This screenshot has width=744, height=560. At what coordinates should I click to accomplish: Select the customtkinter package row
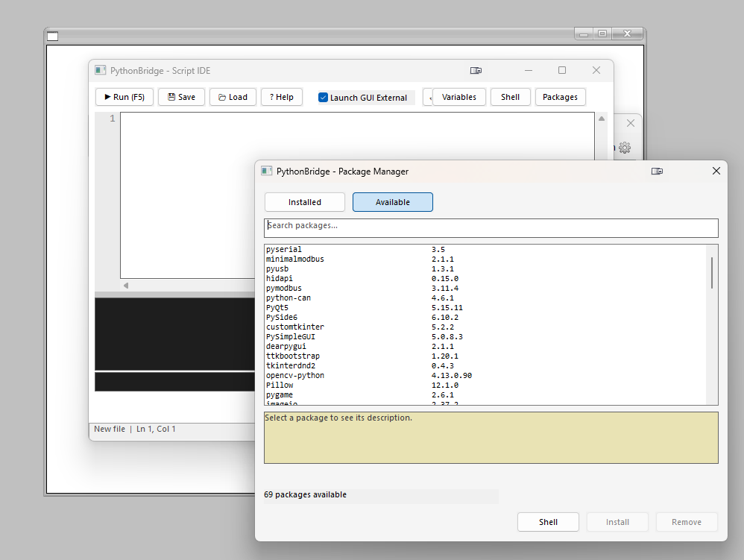pos(485,327)
